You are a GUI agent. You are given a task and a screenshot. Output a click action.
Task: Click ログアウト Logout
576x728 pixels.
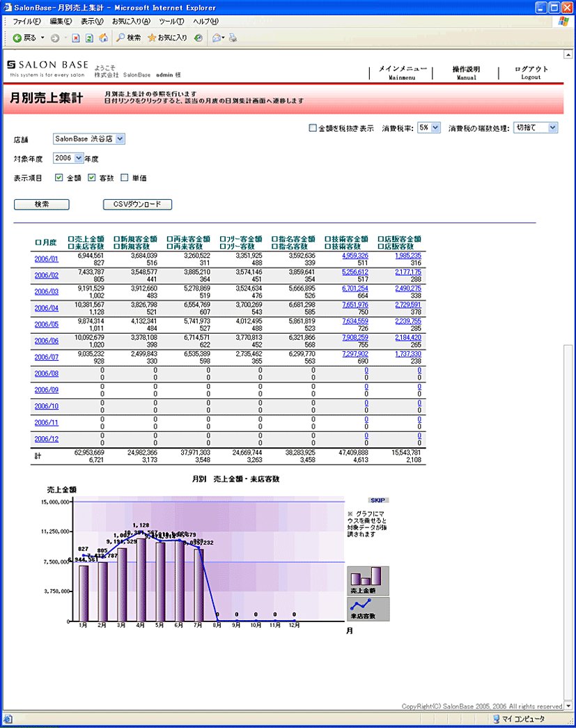pos(531,73)
